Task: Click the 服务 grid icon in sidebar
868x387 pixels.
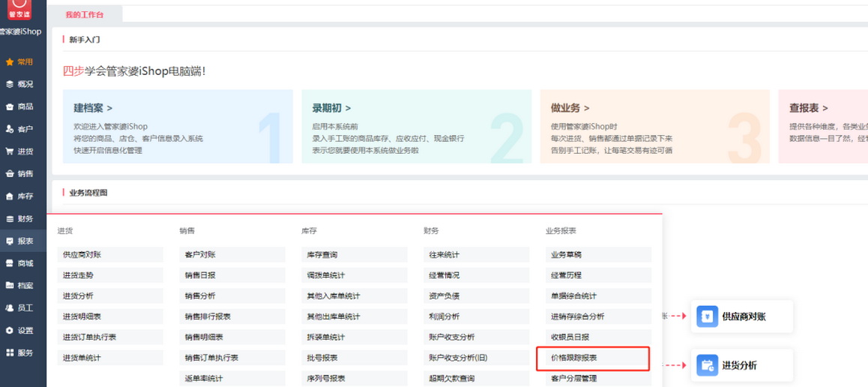Action: pyautogui.click(x=10, y=352)
